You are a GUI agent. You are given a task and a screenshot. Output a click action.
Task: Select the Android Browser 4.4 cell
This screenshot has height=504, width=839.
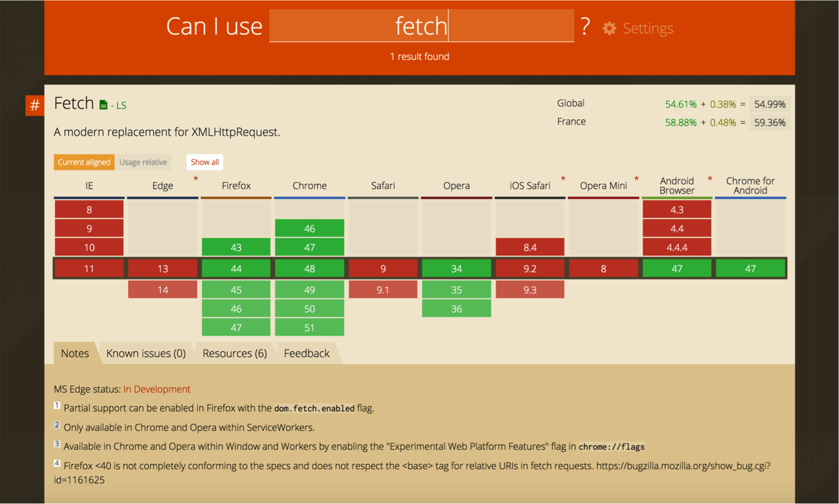(x=677, y=228)
